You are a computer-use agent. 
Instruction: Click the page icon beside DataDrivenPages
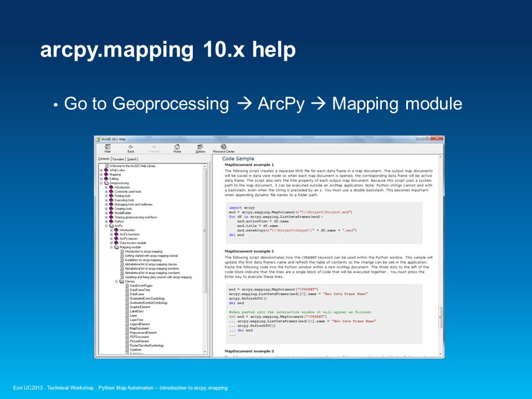point(127,286)
